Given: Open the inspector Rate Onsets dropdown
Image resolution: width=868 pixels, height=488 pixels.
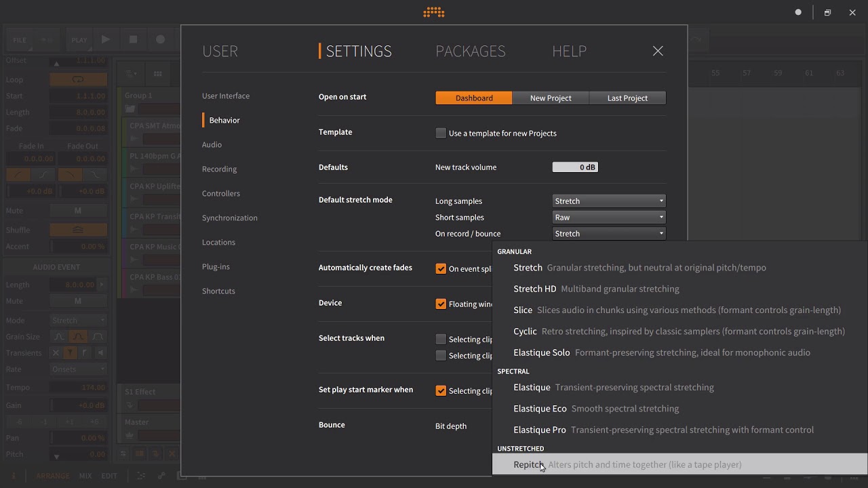Looking at the screenshot, I should (79, 369).
